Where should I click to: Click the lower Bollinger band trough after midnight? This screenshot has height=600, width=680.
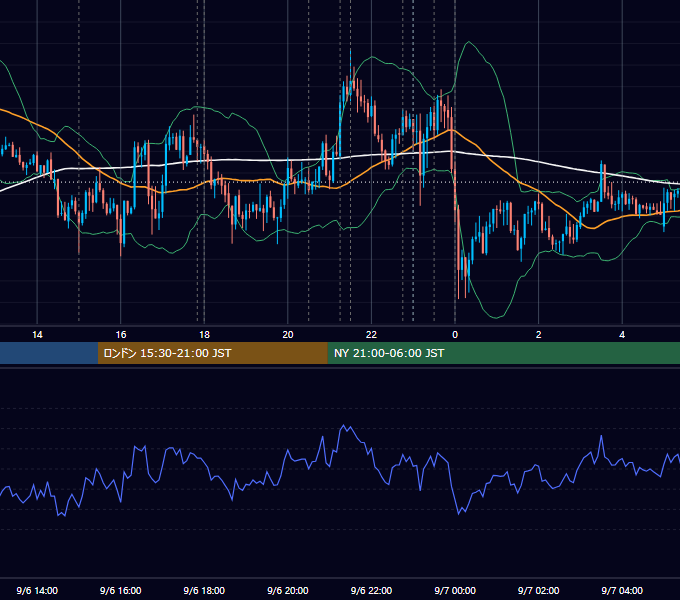tap(497, 317)
